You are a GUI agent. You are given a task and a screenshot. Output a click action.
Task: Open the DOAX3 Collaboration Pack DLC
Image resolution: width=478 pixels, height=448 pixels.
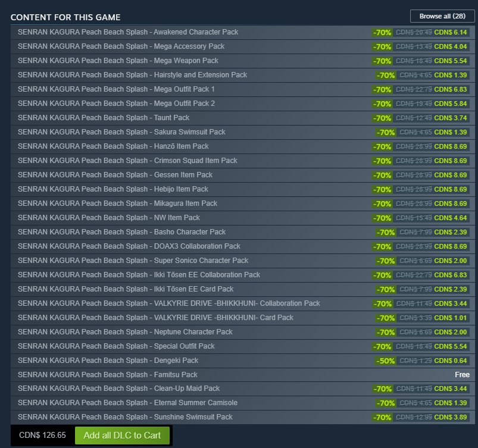click(243, 246)
